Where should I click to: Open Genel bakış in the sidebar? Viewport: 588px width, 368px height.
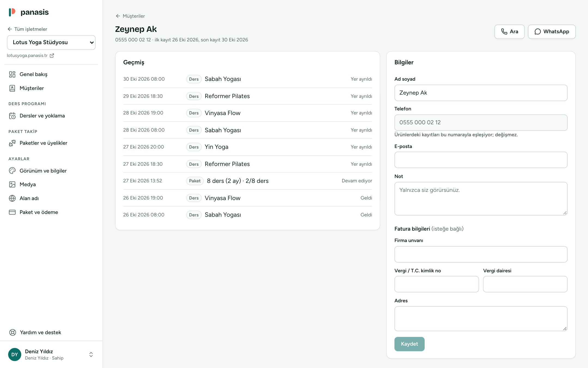pyautogui.click(x=51, y=74)
